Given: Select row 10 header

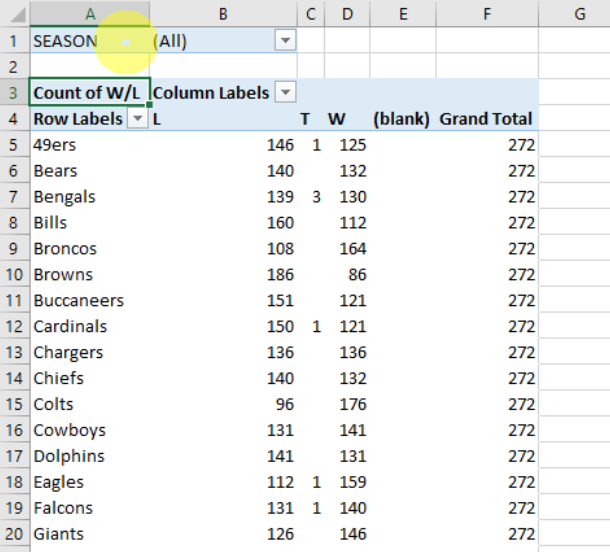Looking at the screenshot, I should click(15, 275).
